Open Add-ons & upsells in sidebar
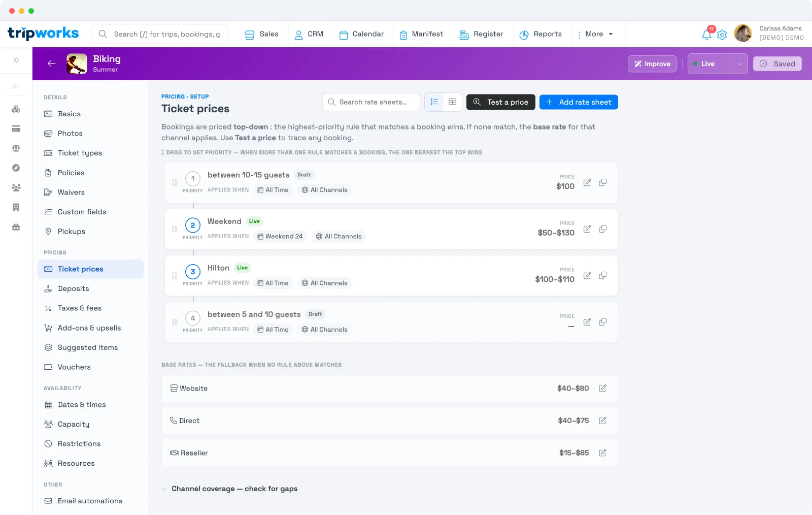This screenshot has width=812, height=515. pyautogui.click(x=90, y=328)
